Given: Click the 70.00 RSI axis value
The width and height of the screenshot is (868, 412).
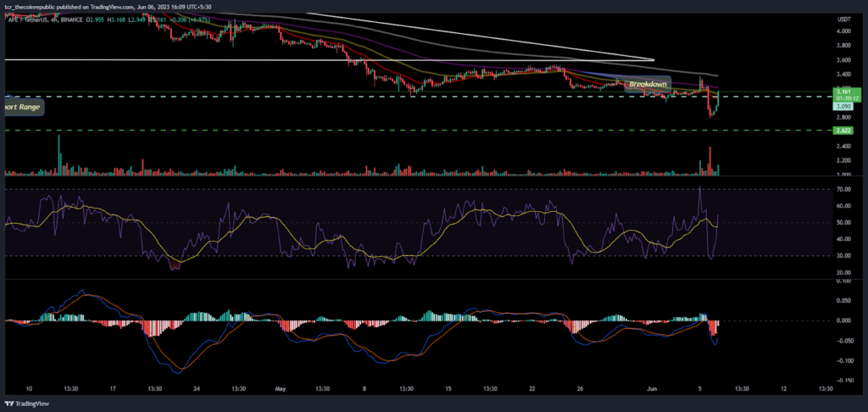Looking at the screenshot, I should point(843,189).
